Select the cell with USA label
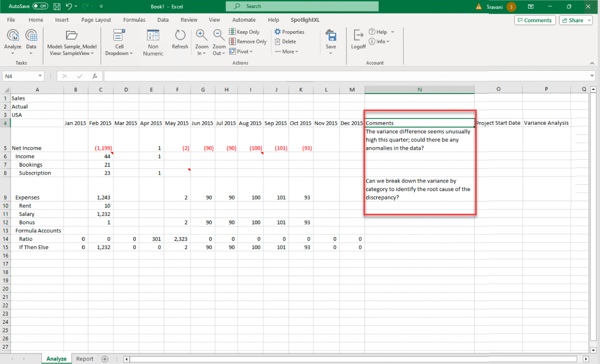 coord(37,115)
